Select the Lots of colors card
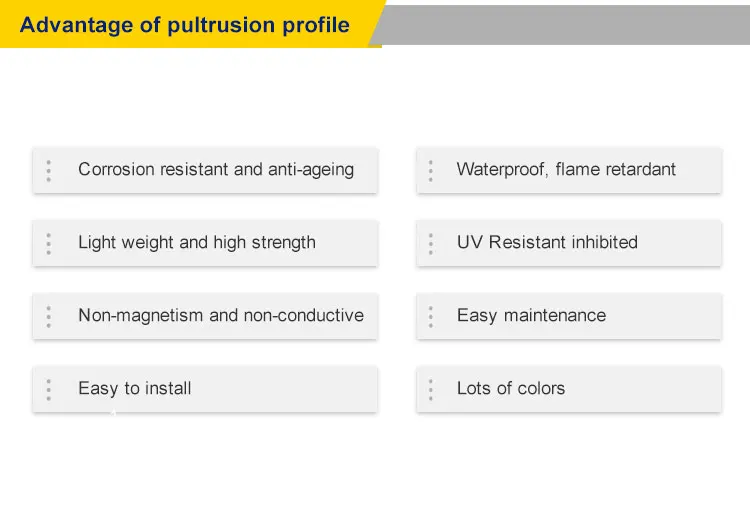750x525 pixels. [x=569, y=389]
